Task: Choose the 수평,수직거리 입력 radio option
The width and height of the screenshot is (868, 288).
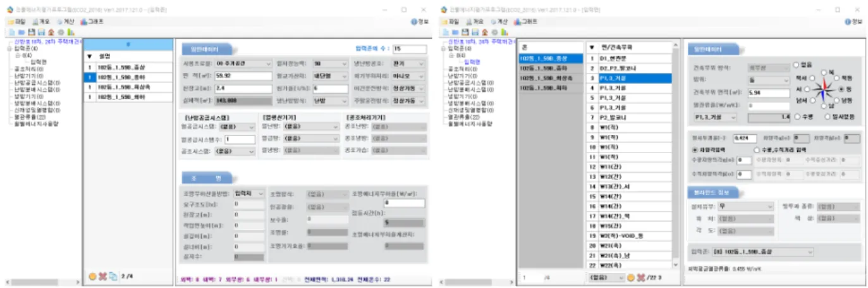Action: click(x=756, y=149)
